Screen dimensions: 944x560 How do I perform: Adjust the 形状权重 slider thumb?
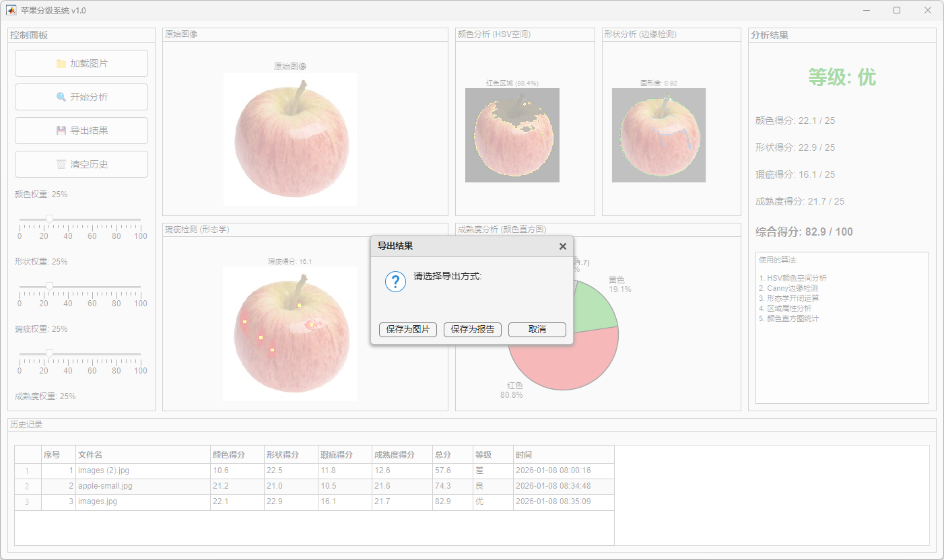click(x=49, y=286)
